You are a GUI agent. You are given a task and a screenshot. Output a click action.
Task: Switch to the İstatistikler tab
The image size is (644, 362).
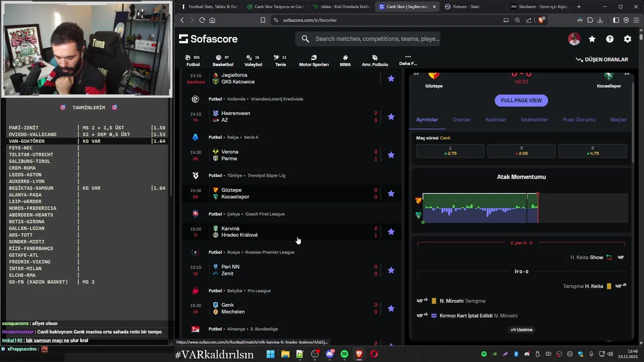[x=534, y=120]
